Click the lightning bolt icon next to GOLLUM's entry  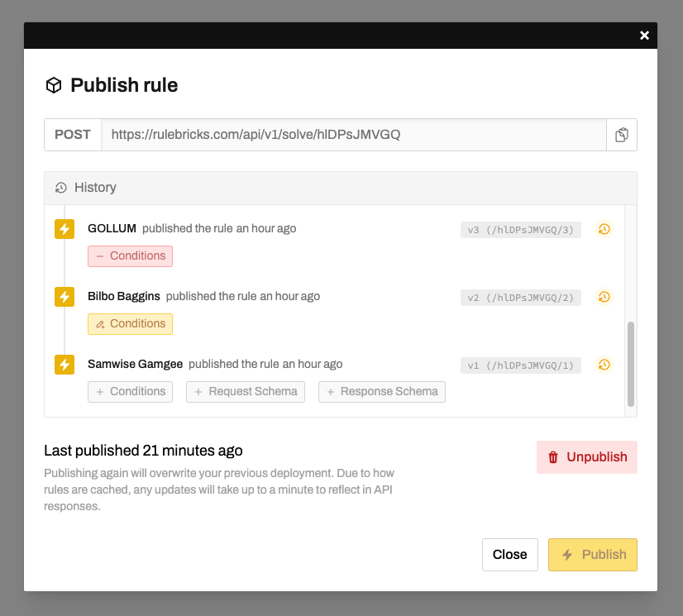point(64,229)
